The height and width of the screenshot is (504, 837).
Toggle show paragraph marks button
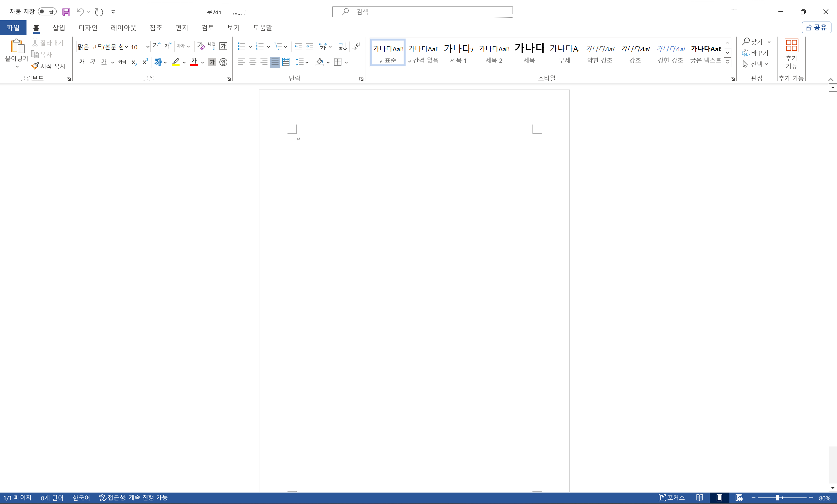[x=356, y=46]
